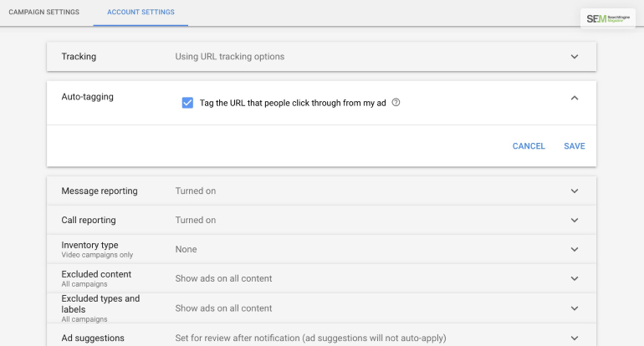Click the help icon beside auto-tagging checkbox

[x=396, y=103]
